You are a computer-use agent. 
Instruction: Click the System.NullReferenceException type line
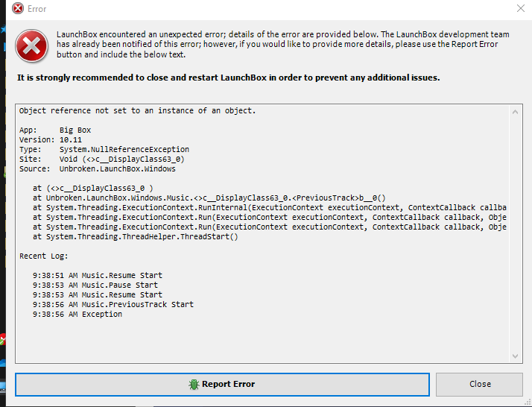pyautogui.click(x=104, y=149)
